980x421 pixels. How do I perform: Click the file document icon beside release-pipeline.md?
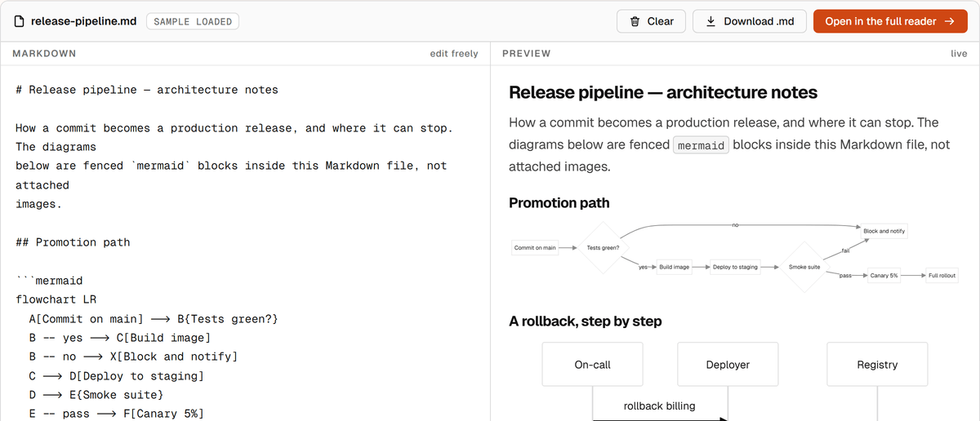click(x=20, y=22)
